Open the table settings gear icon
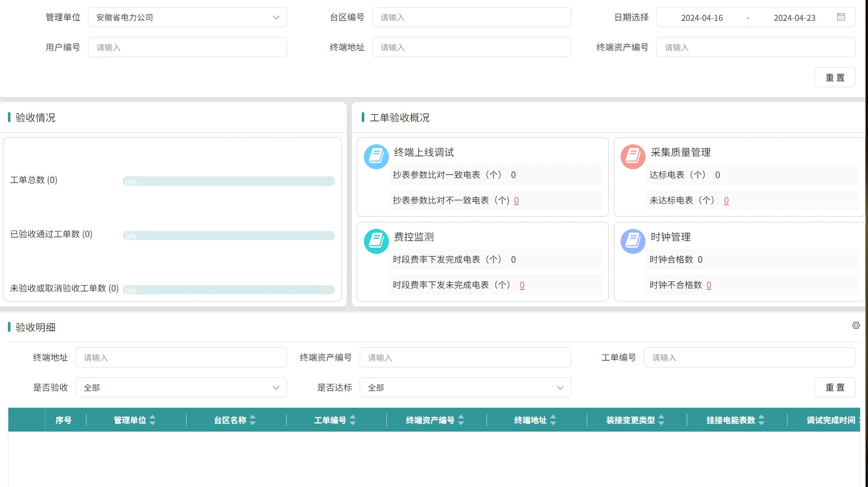 tap(856, 325)
